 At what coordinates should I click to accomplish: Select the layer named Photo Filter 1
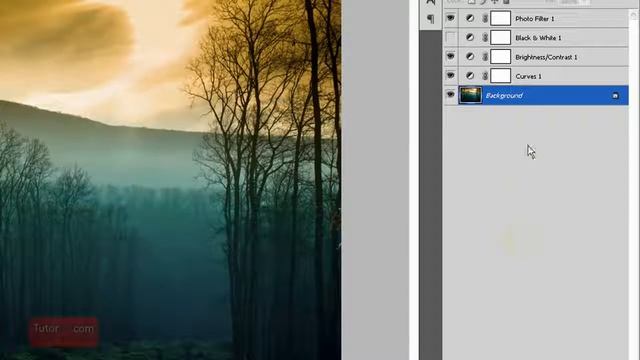point(535,19)
